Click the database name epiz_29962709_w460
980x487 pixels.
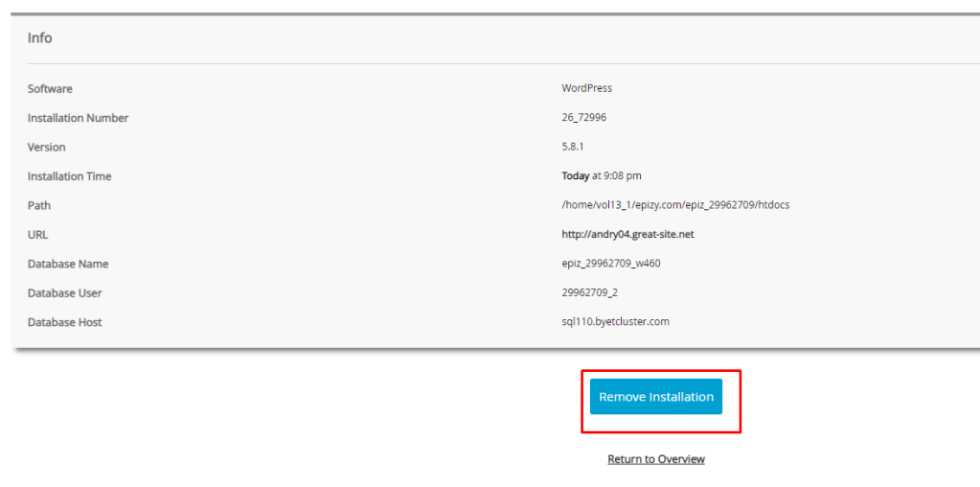[x=610, y=264]
